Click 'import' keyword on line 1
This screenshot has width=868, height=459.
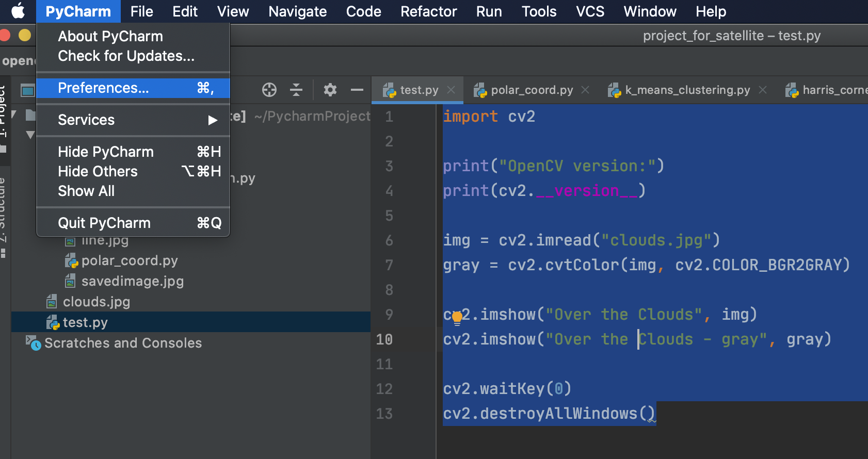[471, 117]
